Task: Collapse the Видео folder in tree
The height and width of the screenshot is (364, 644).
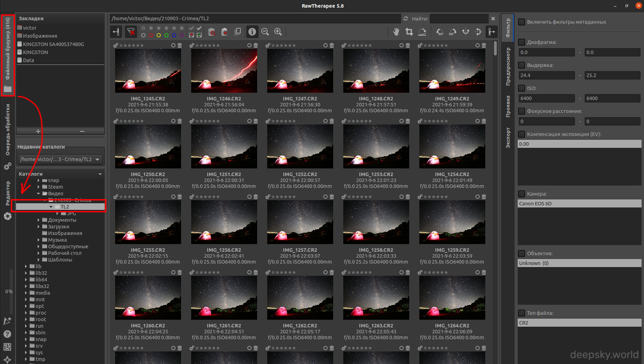Action: pyautogui.click(x=38, y=194)
